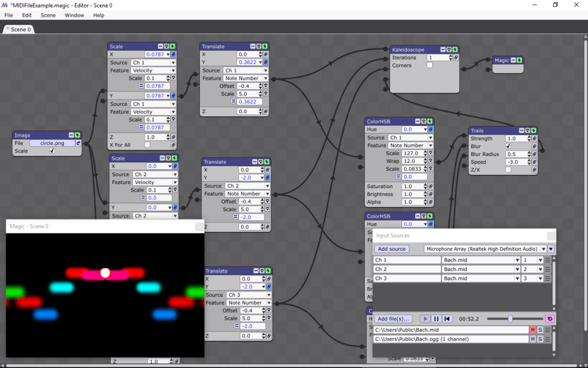Screen dimensions: 588x368
Task: Solo the Bach.ogg audio file
Action: tap(540, 339)
